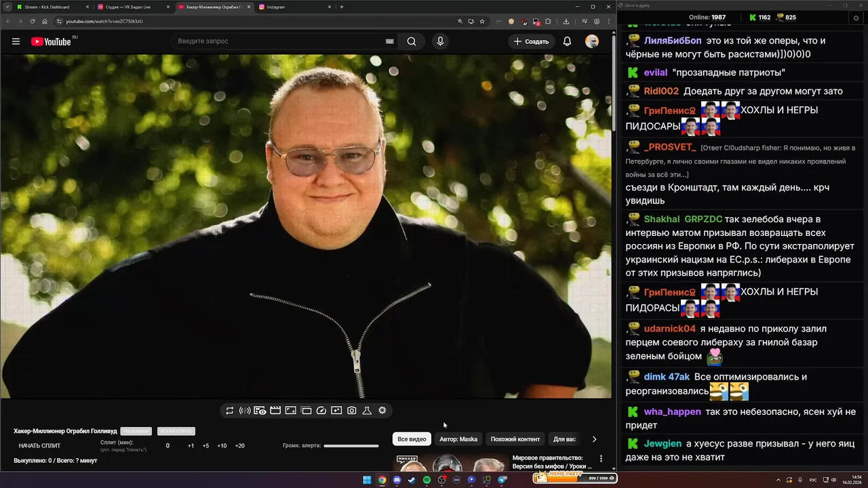868x488 pixels.
Task: Open ЛиляБибБоп username in chat window
Action: [x=673, y=41]
